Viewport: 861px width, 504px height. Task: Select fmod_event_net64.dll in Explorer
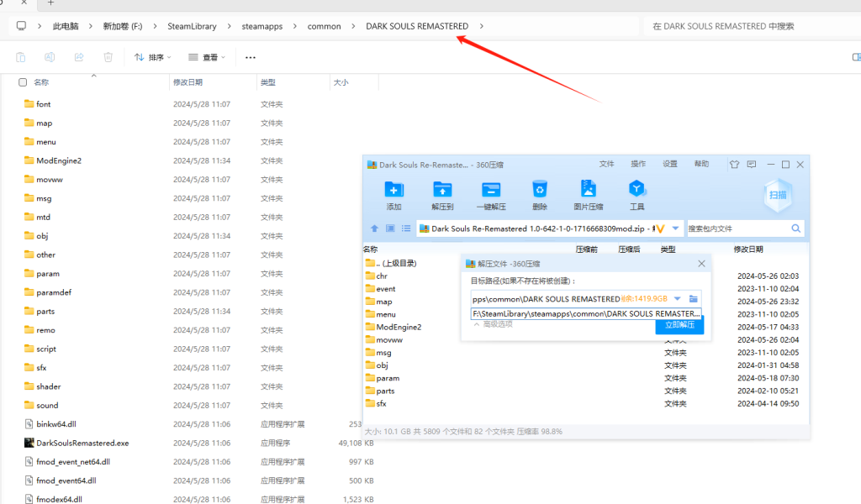(x=73, y=462)
